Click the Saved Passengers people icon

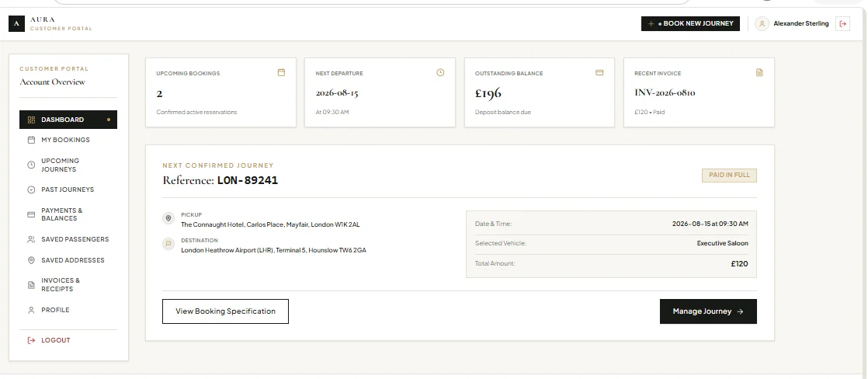click(x=32, y=239)
